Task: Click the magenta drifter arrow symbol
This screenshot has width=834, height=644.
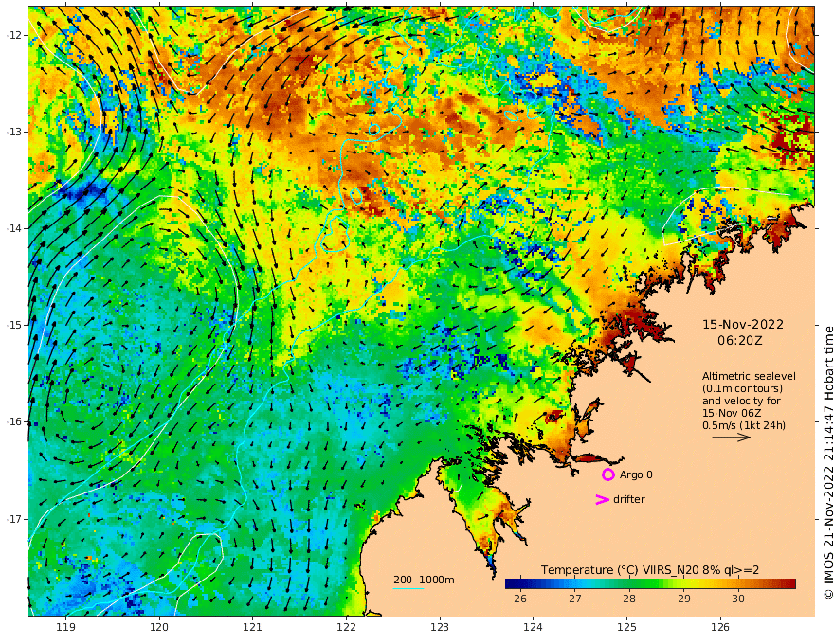Action: tap(602, 499)
